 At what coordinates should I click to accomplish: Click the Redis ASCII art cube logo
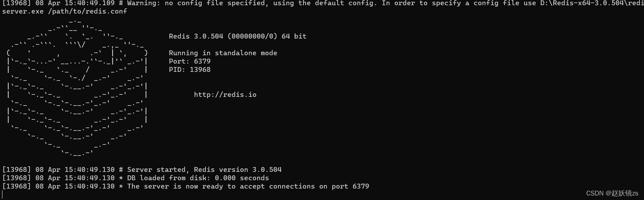click(77, 87)
